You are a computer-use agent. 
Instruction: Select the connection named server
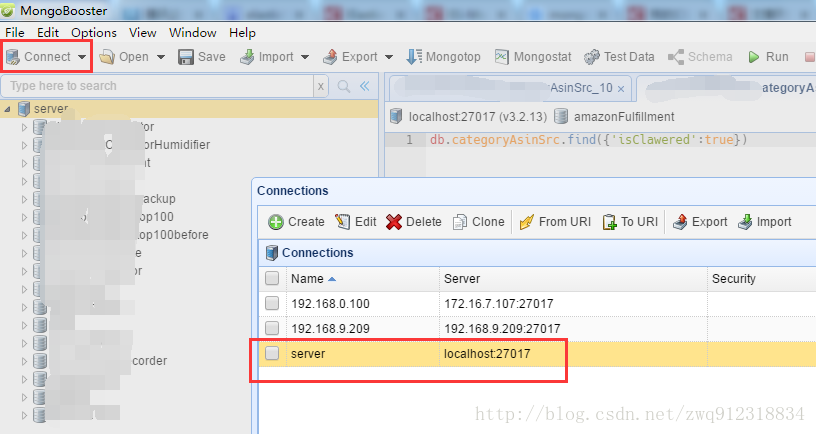pyautogui.click(x=308, y=354)
